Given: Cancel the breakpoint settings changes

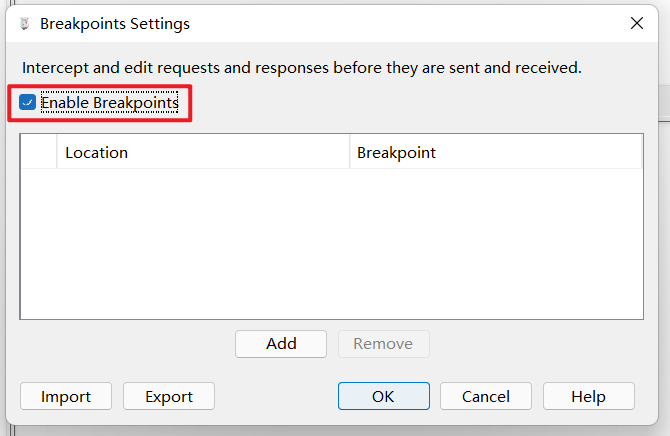Looking at the screenshot, I should pos(486,396).
